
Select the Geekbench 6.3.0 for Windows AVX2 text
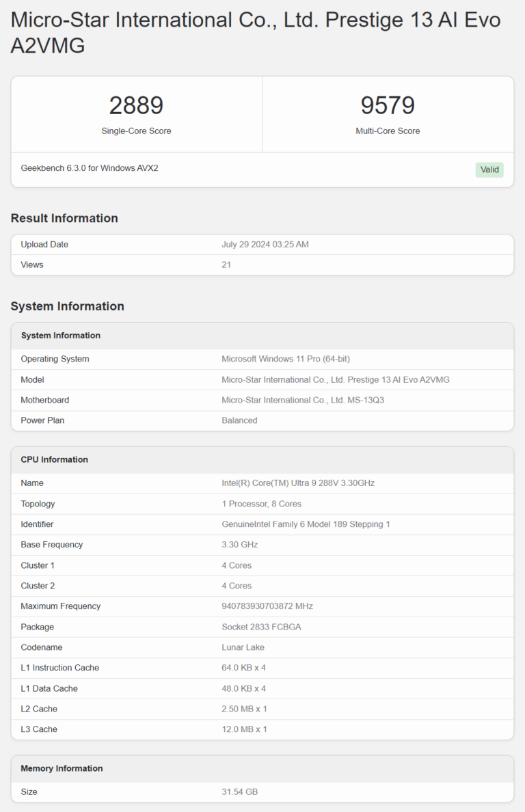(90, 167)
